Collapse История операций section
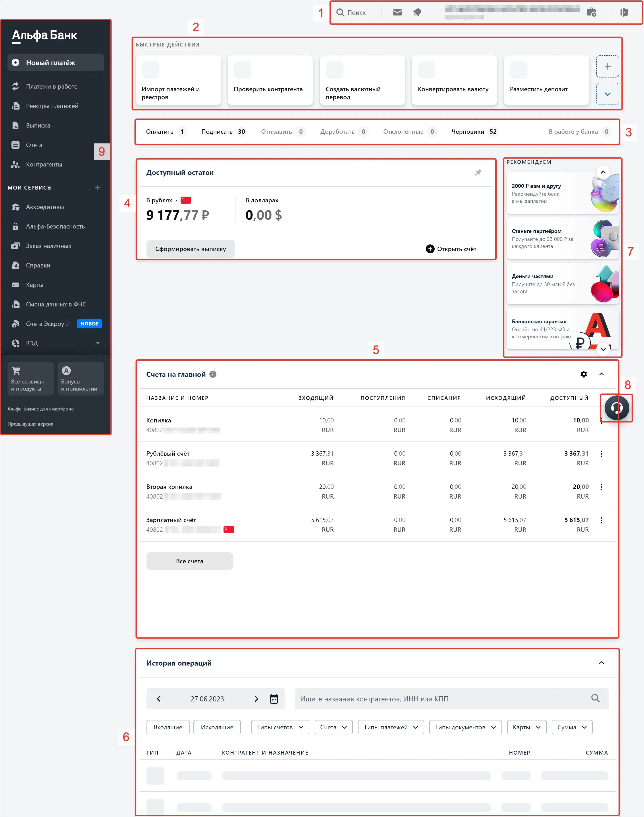Viewport: 644px width, 817px height. [601, 663]
